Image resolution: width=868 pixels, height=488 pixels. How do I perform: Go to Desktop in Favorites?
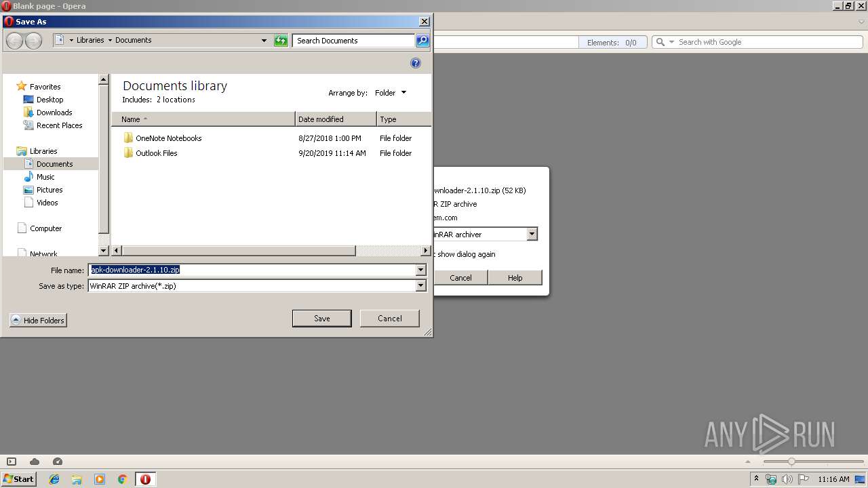[50, 100]
